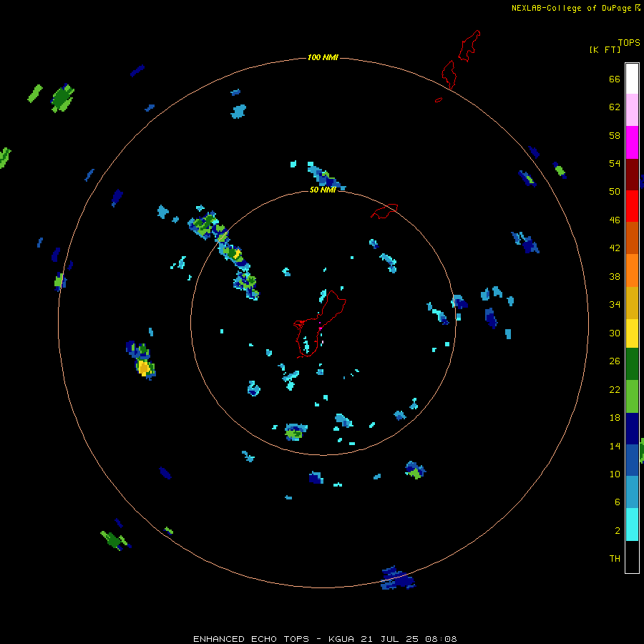This screenshot has width=644, height=644.
Task: Click the legend value 46
Action: [615, 220]
